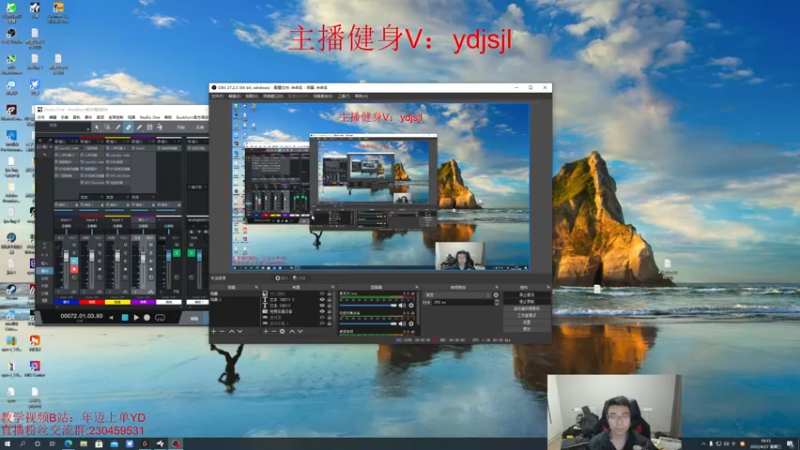The width and height of the screenshot is (800, 450).
Task: Open settings gear of second OBS mixer channel
Action: click(x=411, y=323)
